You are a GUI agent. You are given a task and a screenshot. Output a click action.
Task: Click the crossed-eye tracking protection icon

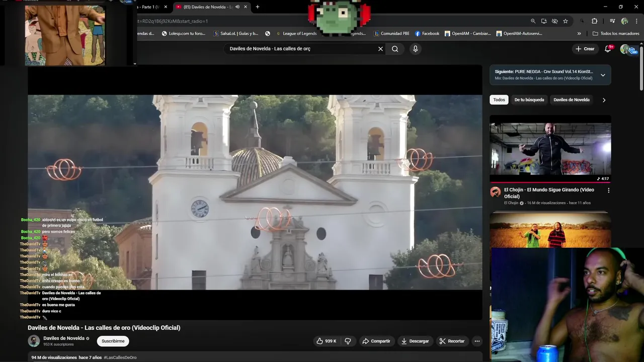tap(554, 21)
